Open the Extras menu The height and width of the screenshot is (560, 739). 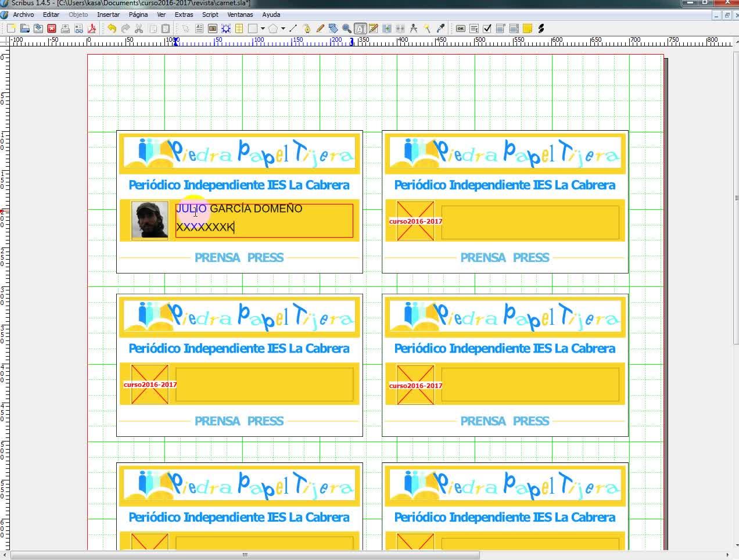click(x=184, y=15)
